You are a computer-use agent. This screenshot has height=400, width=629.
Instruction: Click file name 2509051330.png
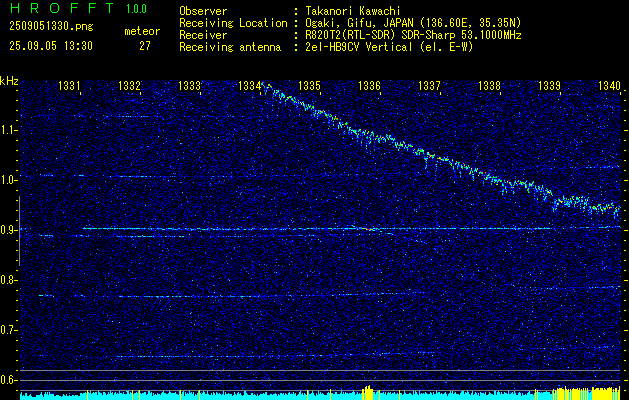51,27
